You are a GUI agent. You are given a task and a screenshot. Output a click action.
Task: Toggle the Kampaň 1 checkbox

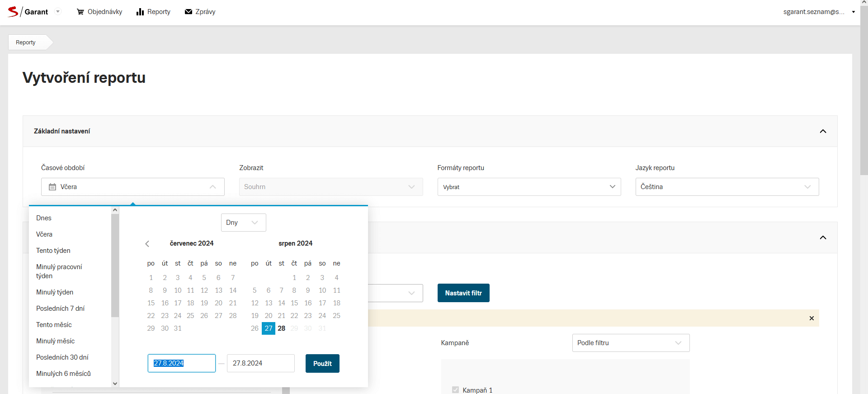455,390
